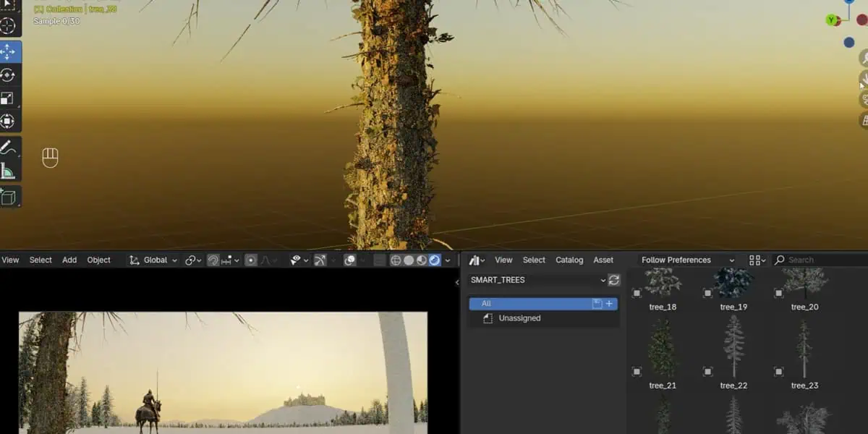
Task: Toggle proportional editing button
Action: pyautogui.click(x=251, y=260)
